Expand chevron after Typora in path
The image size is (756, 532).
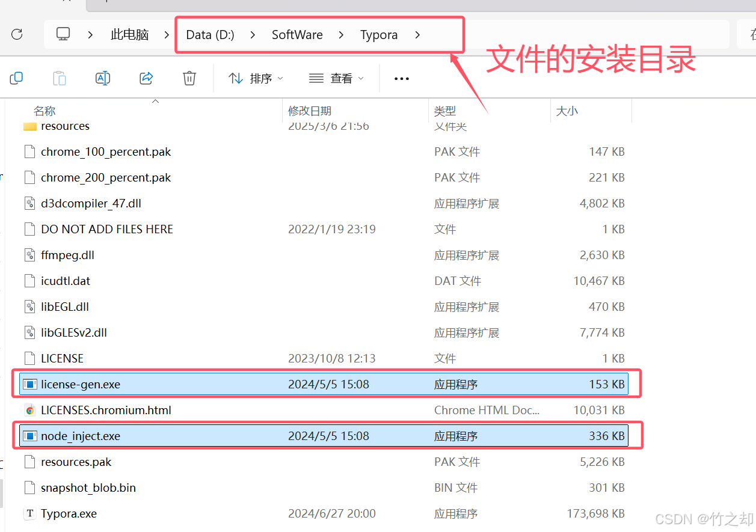(x=417, y=35)
